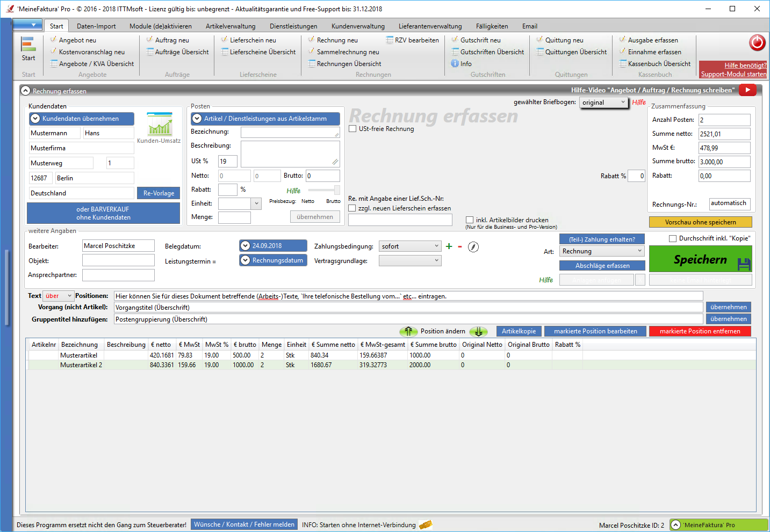Collapse the Rechnung erfassen panel

pyautogui.click(x=26, y=91)
